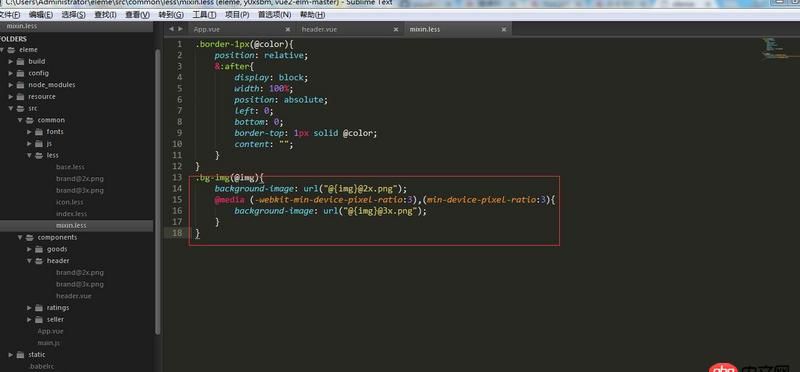Screen dimensions: 800x372
Task: Click the node_modules folder icon
Action: pos(20,85)
